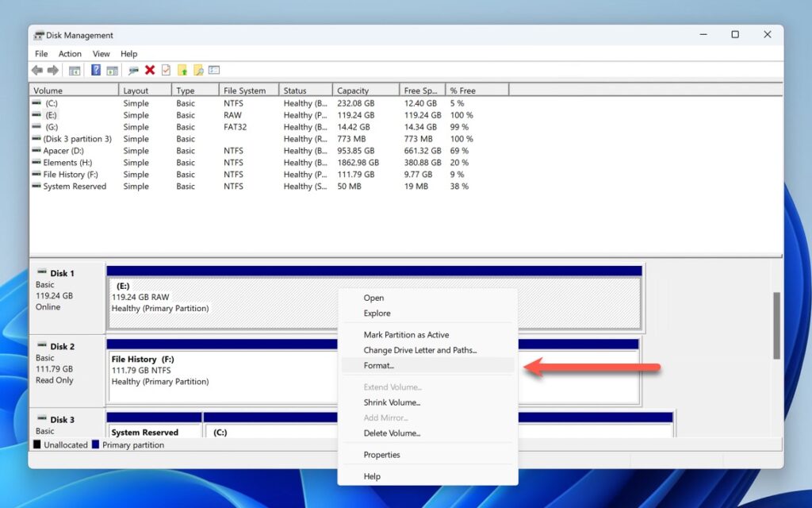The image size is (812, 508).
Task: Toggle the Show/Hide Action Pane icon
Action: (x=111, y=70)
